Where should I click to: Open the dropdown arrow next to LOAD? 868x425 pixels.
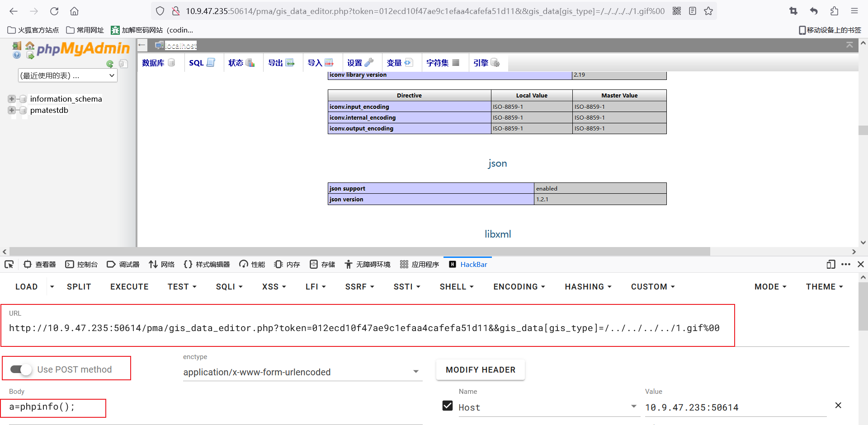point(52,287)
